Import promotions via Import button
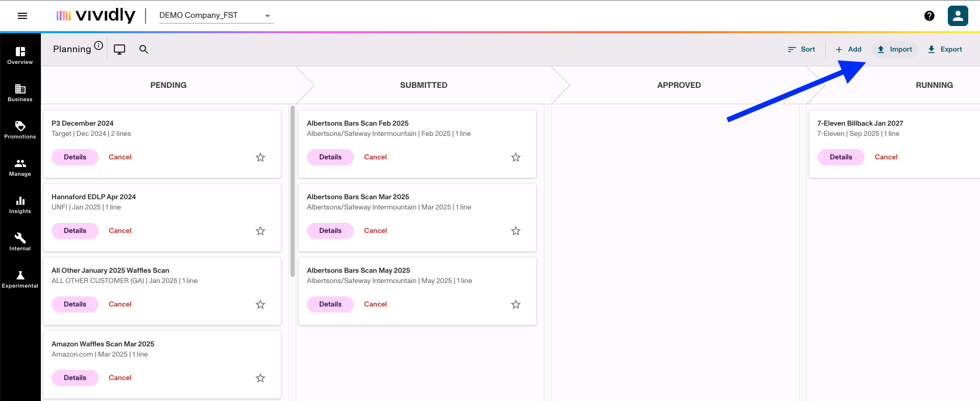The image size is (980, 401). (x=895, y=50)
